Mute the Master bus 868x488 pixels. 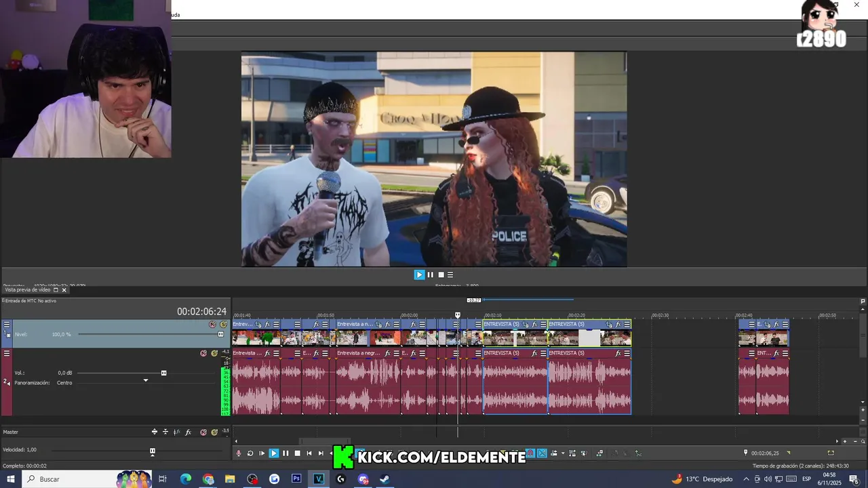(x=203, y=432)
